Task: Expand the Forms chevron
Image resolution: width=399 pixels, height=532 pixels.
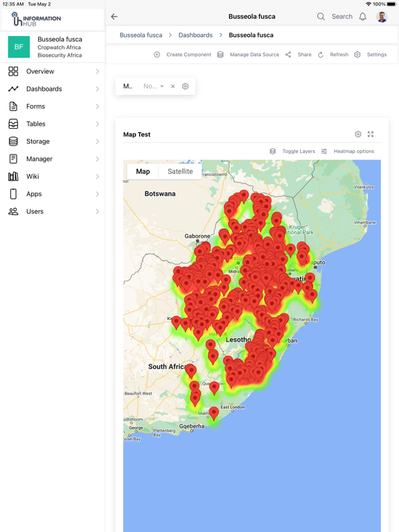Action: [98, 107]
